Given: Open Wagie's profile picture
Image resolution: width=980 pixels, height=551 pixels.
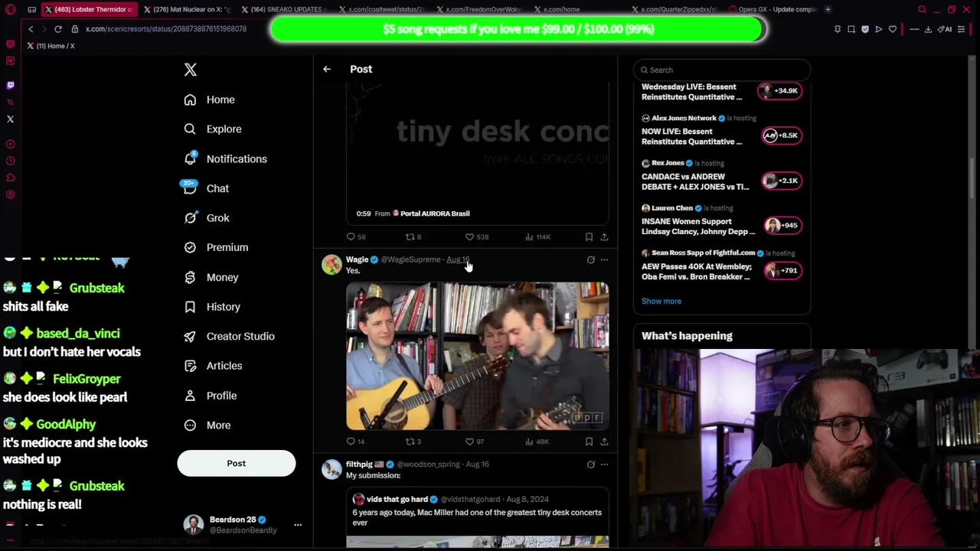Looking at the screenshot, I should [x=332, y=265].
